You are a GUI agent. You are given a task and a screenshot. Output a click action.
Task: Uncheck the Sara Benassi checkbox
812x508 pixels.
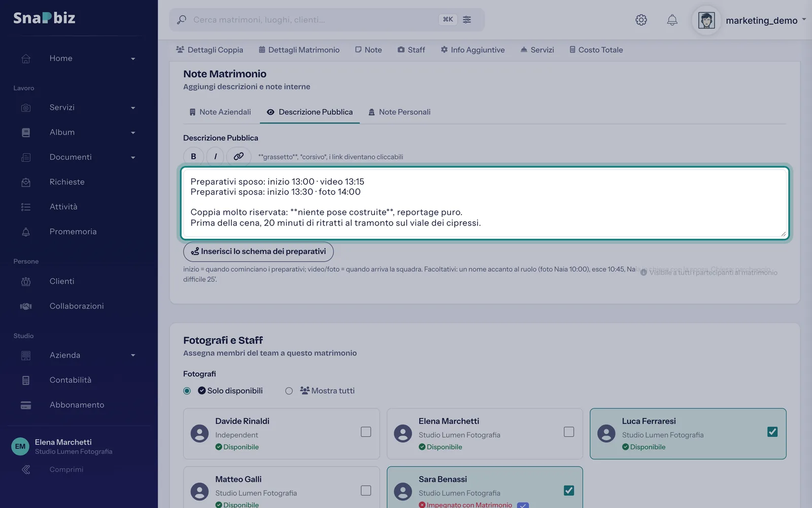click(x=569, y=490)
